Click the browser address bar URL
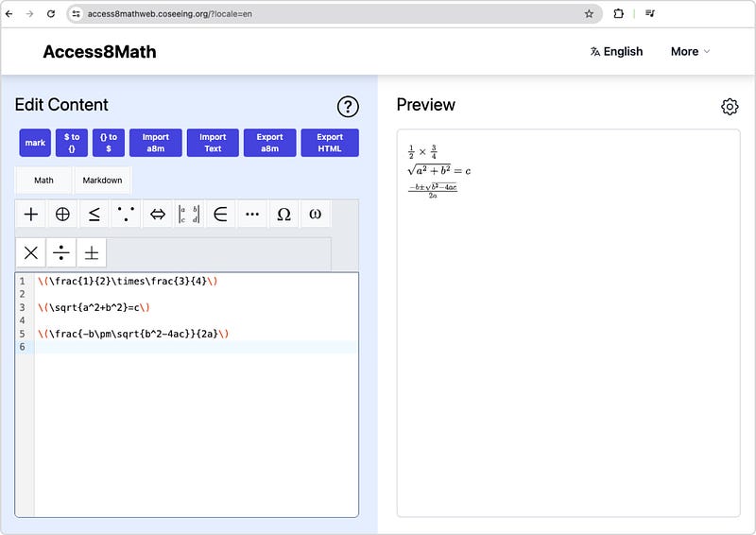756x535 pixels. click(x=170, y=14)
